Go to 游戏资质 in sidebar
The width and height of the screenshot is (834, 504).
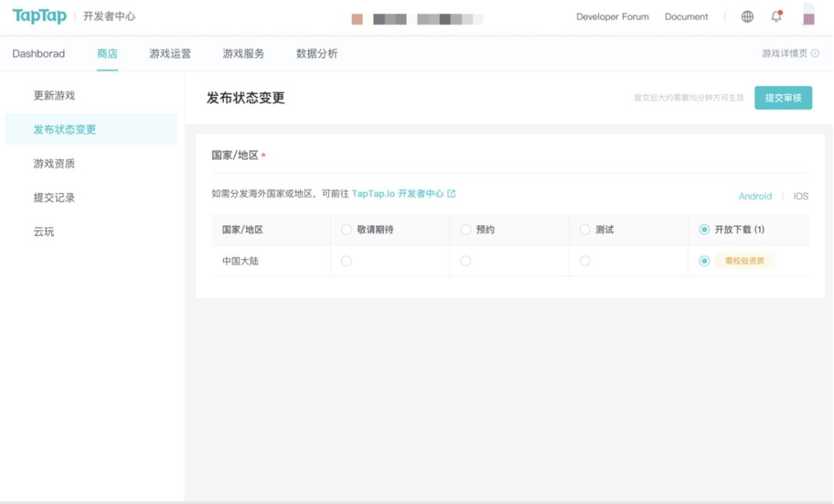click(54, 164)
